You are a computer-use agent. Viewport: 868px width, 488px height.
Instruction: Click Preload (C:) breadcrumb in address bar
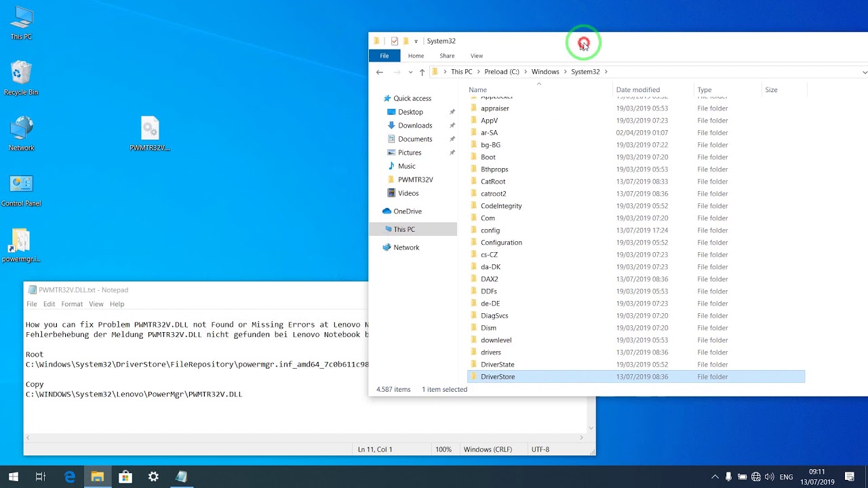pyautogui.click(x=502, y=72)
